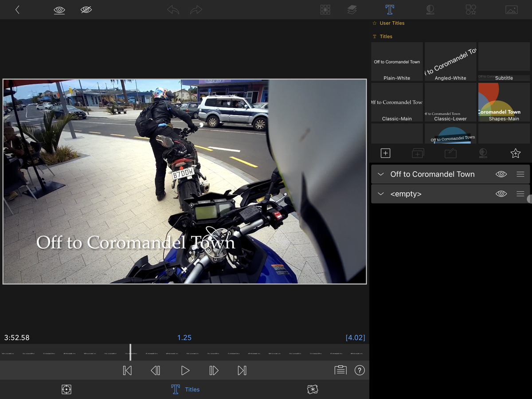Step forward one frame
Viewport: 532px width, 399px height.
tap(214, 370)
